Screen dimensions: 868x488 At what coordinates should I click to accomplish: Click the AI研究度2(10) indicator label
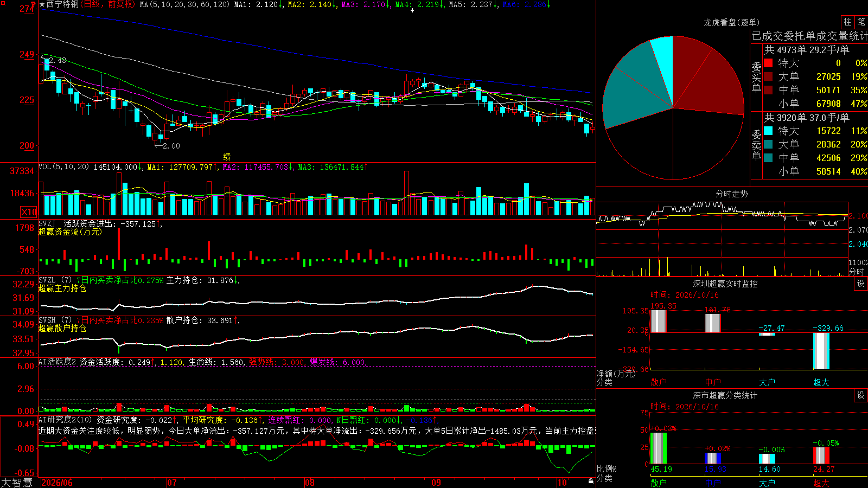point(65,420)
